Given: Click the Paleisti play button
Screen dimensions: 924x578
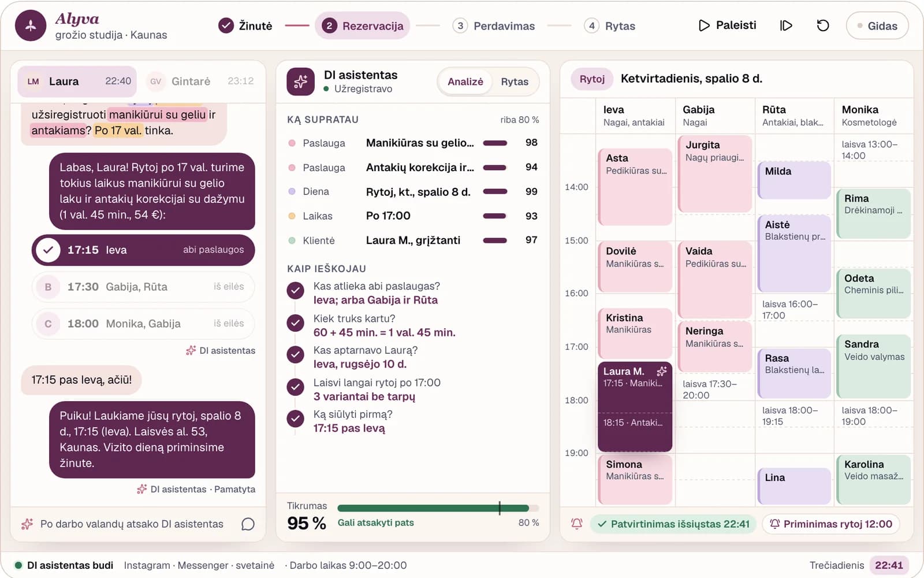Looking at the screenshot, I should [x=727, y=25].
